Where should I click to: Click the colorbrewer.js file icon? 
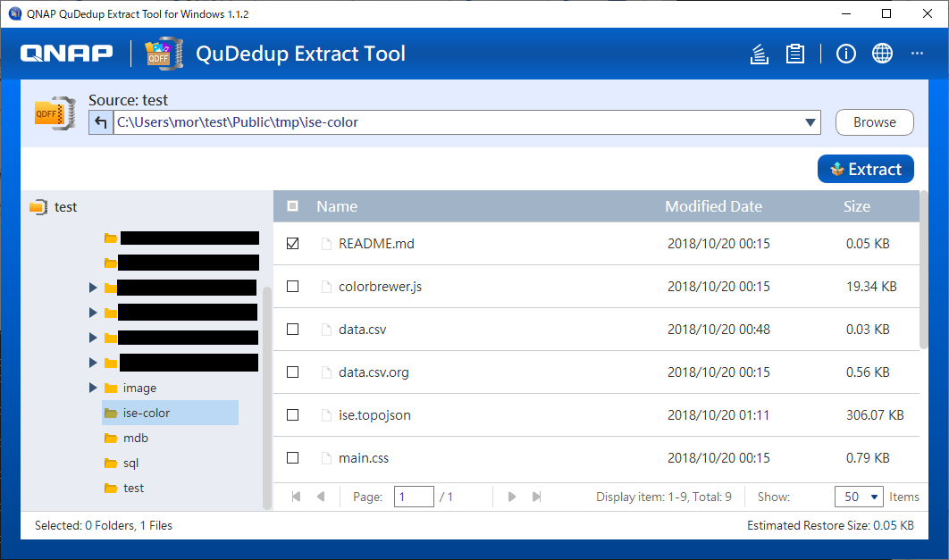(326, 287)
